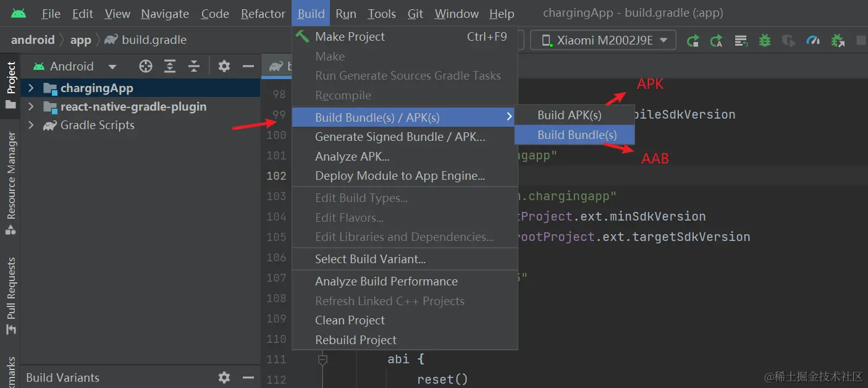This screenshot has width=868, height=388.
Task: Open the Project tool window stripe
Action: pyautogui.click(x=11, y=85)
